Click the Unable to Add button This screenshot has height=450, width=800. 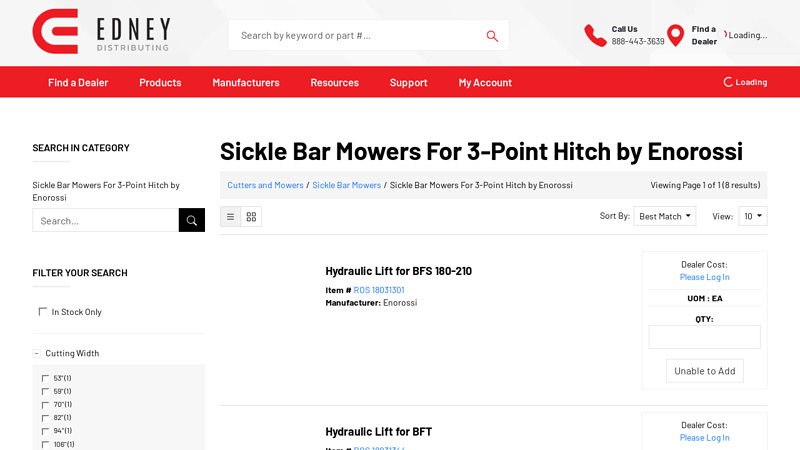705,371
